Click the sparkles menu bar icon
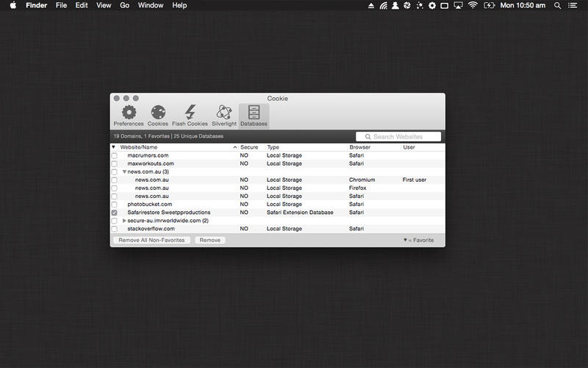The height and width of the screenshot is (368, 588). point(419,6)
